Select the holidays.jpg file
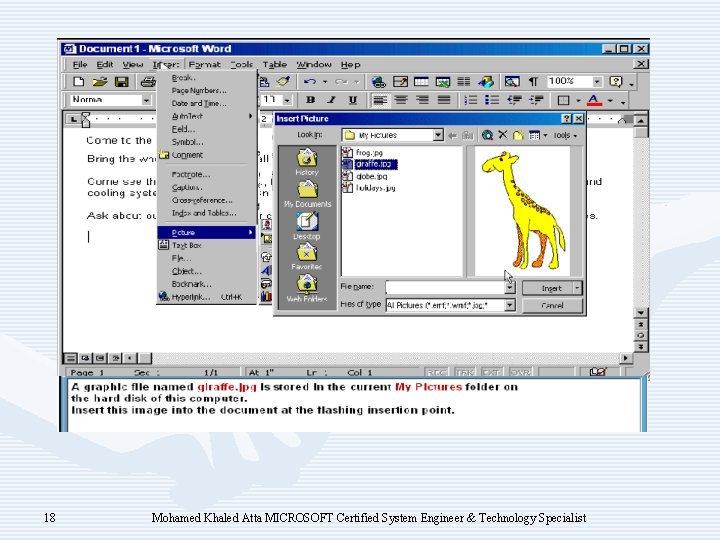 point(369,188)
